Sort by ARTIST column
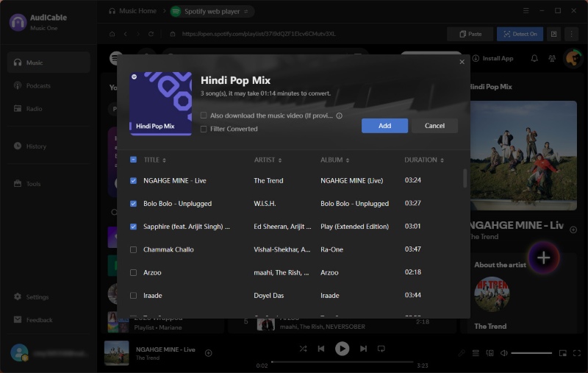This screenshot has width=588, height=373. point(268,160)
